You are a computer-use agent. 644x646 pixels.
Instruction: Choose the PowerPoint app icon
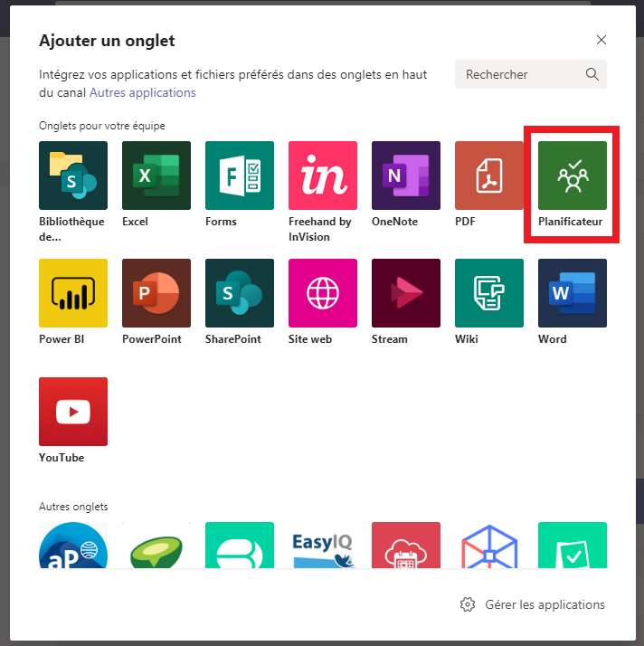[x=156, y=293]
